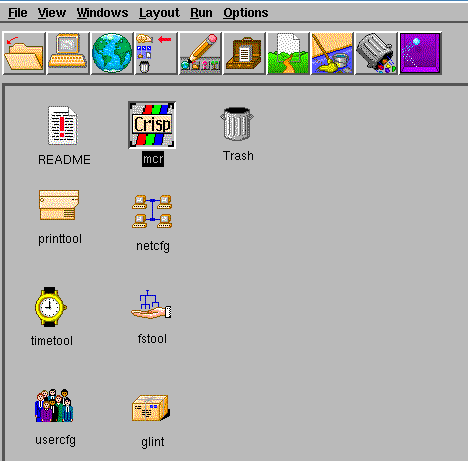
Task: Select the printtool printer icon
Action: pyautogui.click(x=59, y=205)
